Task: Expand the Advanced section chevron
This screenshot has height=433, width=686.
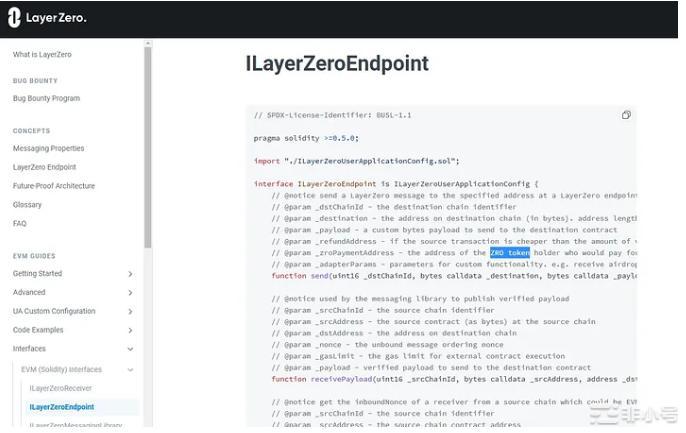Action: pyautogui.click(x=130, y=292)
